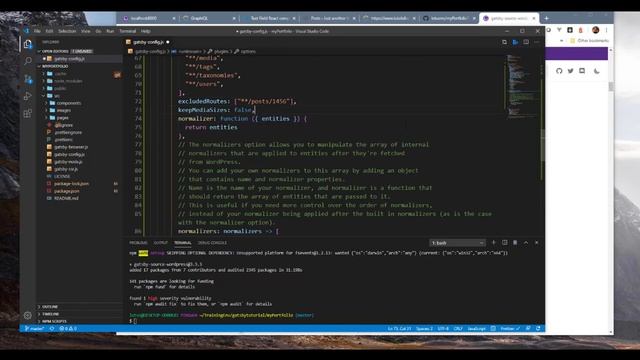Click the icon between Twitter and moon on the browser page
The height and width of the screenshot is (360, 640).
coord(582,71)
